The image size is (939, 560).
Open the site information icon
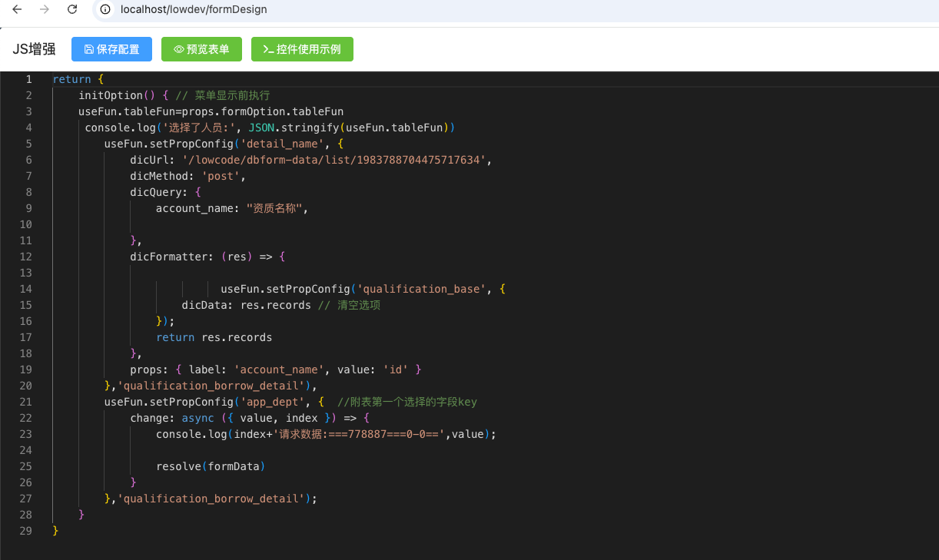tap(106, 10)
